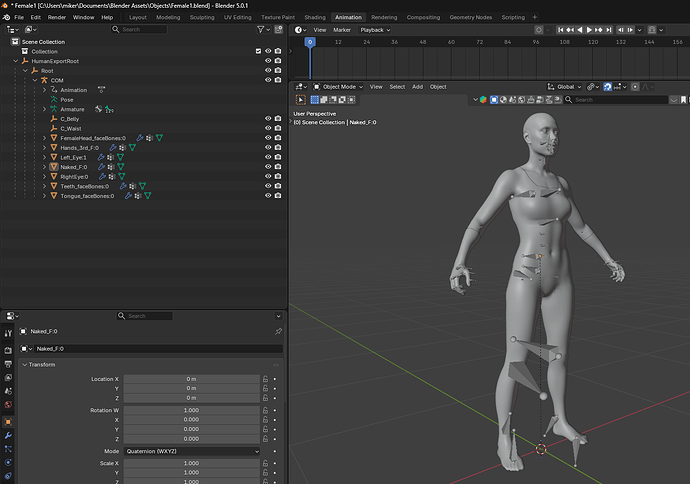Open the viewport Add menu
690x484 pixels.
(418, 87)
